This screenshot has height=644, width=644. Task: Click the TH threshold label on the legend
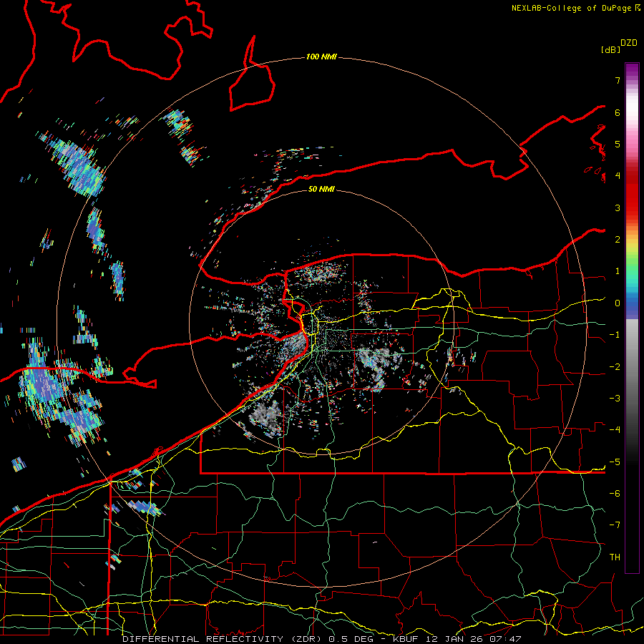(x=615, y=557)
